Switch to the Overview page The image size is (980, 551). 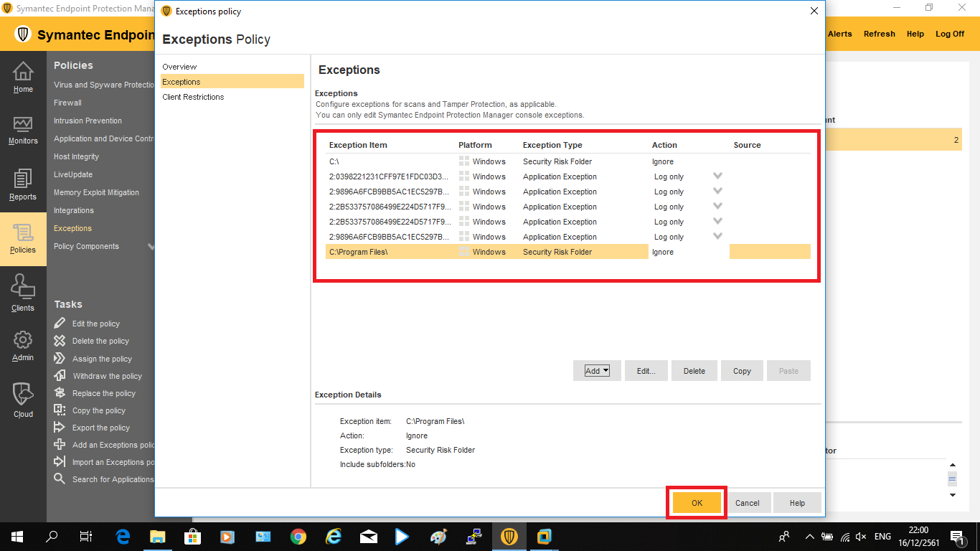pyautogui.click(x=179, y=67)
